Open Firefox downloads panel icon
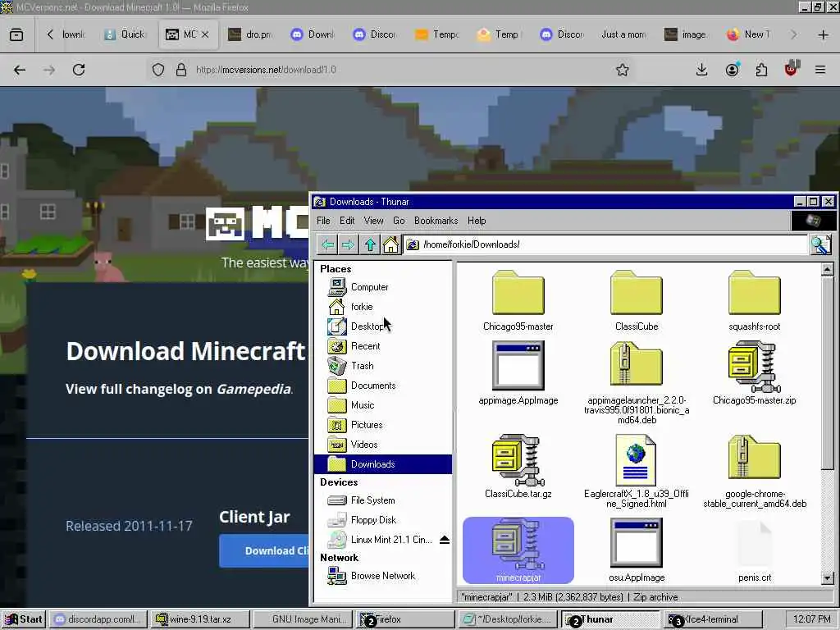 click(x=702, y=70)
